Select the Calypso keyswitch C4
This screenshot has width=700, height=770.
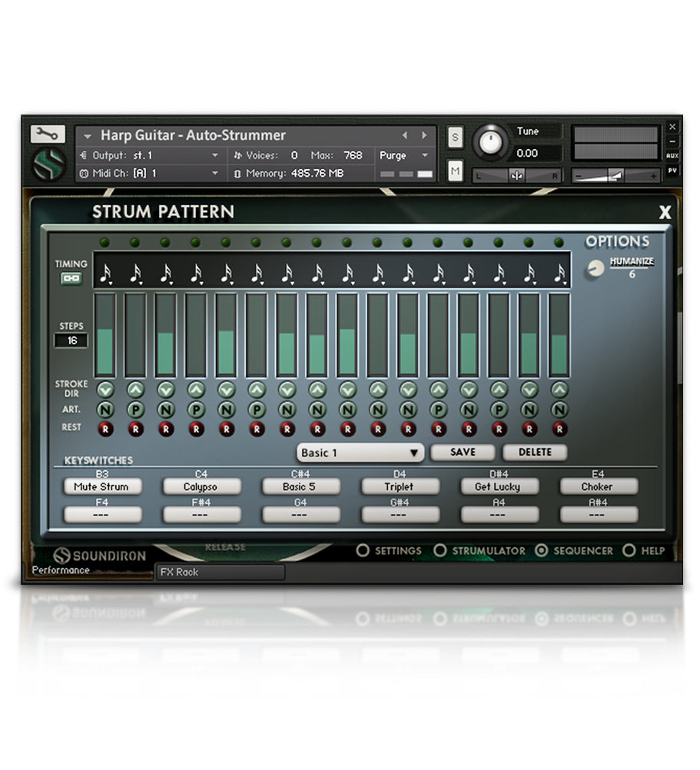pos(202,486)
